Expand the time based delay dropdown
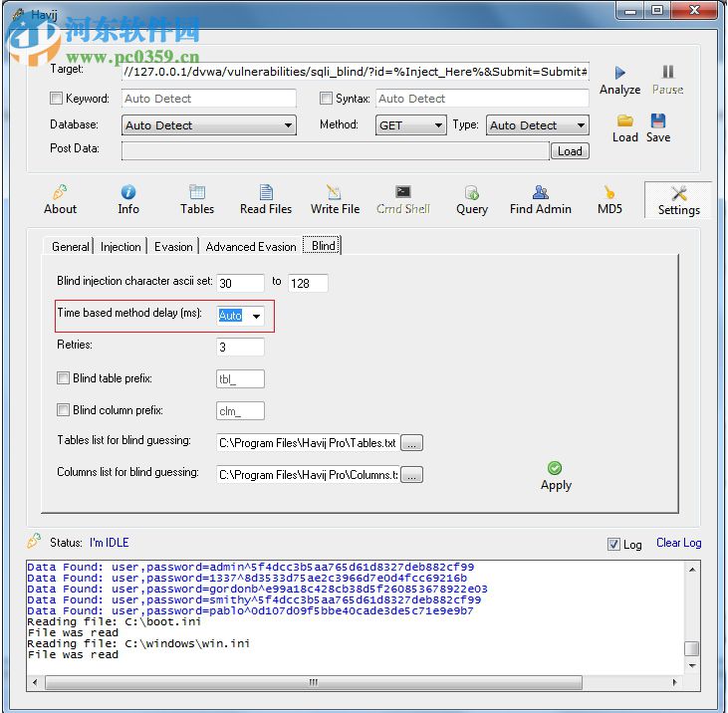The height and width of the screenshot is (713, 728). pyautogui.click(x=256, y=316)
